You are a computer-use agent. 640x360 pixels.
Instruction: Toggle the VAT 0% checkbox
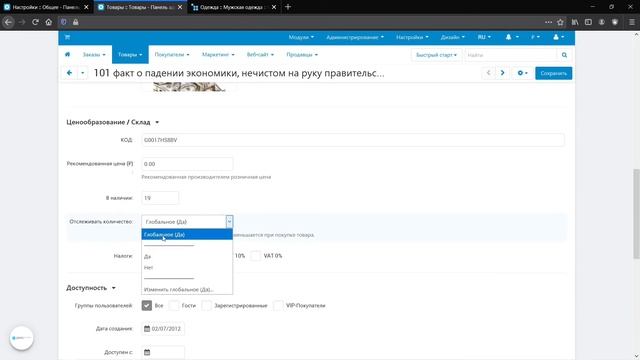pos(256,256)
